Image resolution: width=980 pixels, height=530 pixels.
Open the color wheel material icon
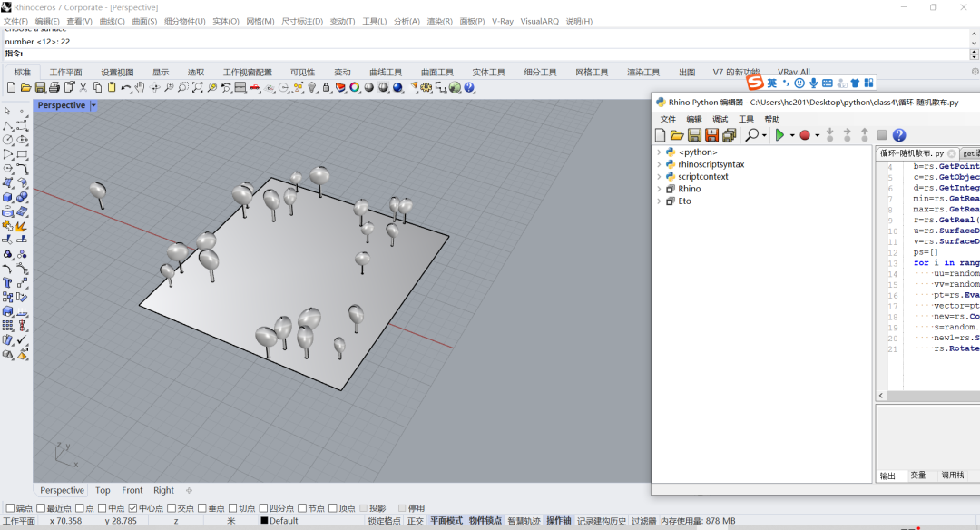click(355, 87)
